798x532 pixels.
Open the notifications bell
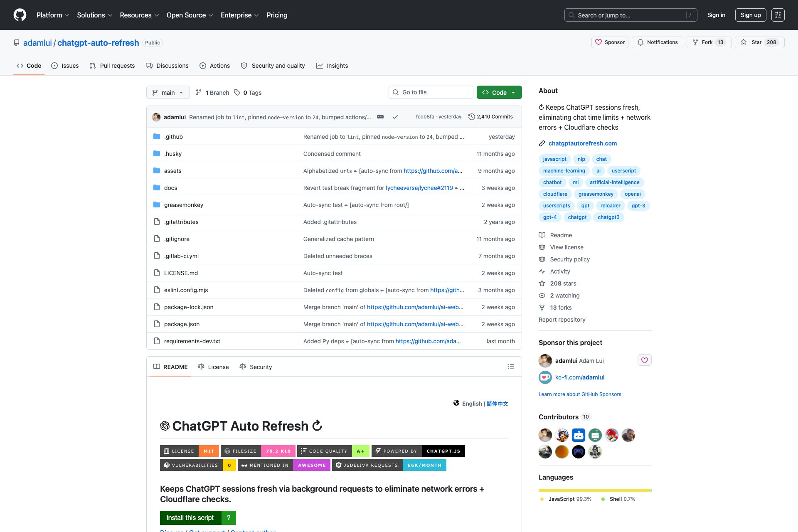(x=640, y=42)
